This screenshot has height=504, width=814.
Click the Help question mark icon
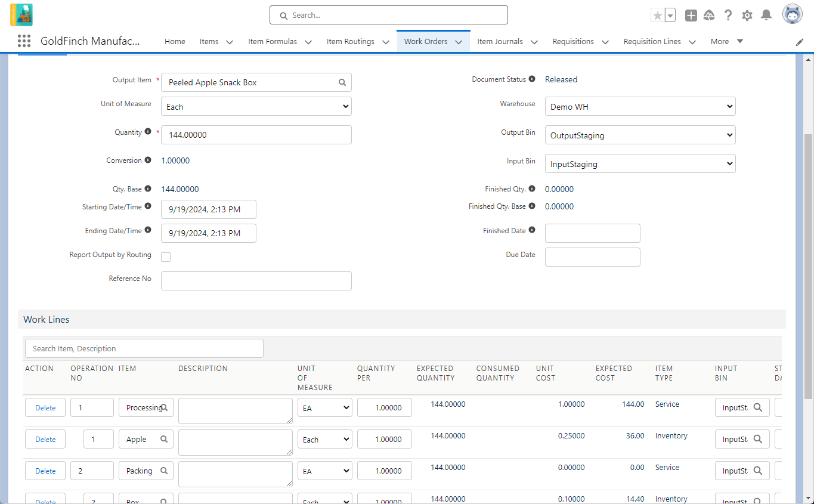[728, 16]
